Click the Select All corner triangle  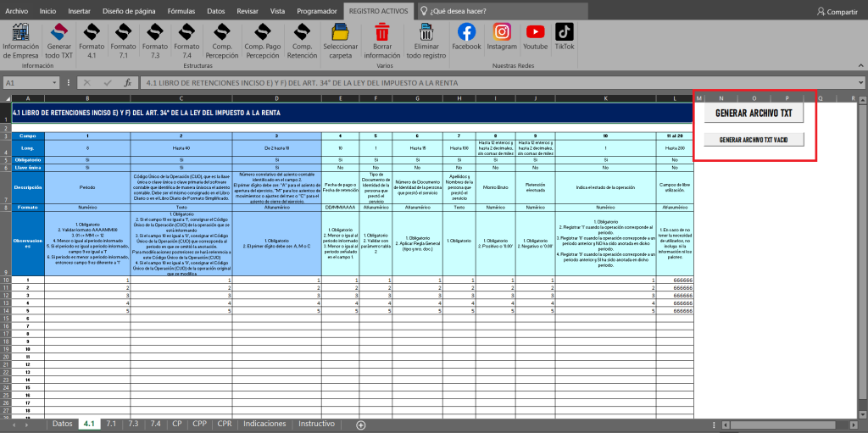click(6, 98)
